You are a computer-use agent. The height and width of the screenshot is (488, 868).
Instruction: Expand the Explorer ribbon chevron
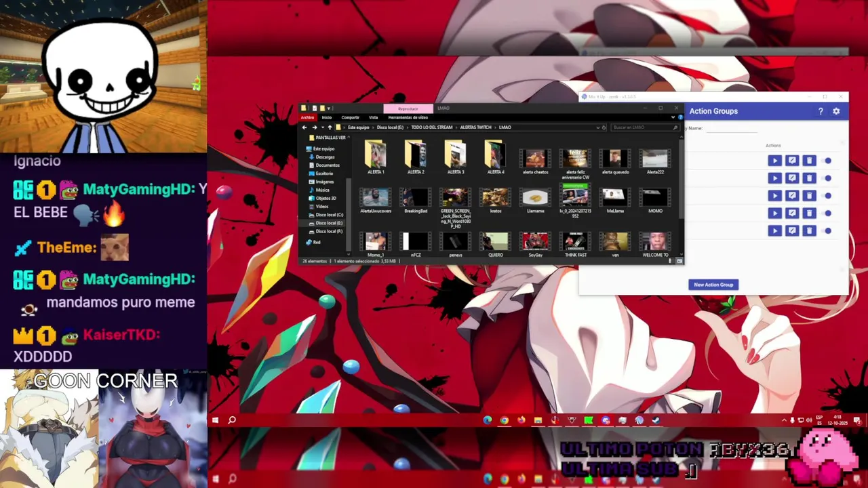673,117
